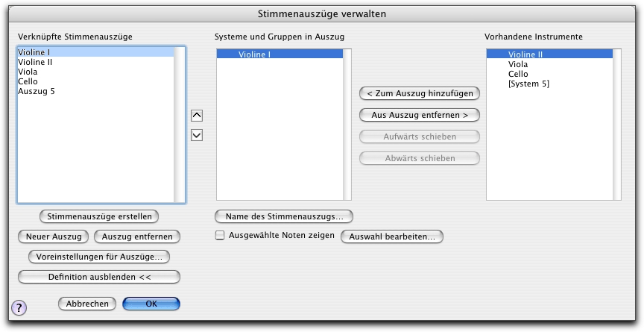This screenshot has width=644, height=332.
Task: Click Zum Auszug hinzufügen button
Action: coord(420,94)
